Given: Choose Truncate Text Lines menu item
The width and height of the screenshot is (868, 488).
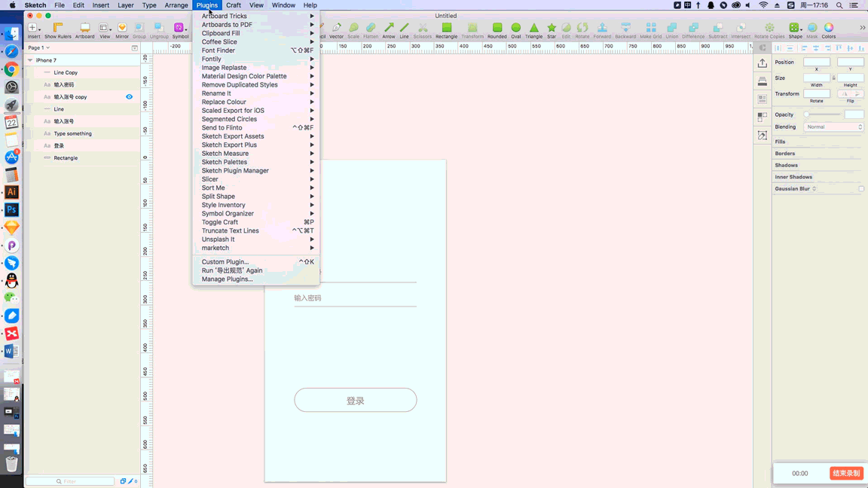Looking at the screenshot, I should point(255,230).
